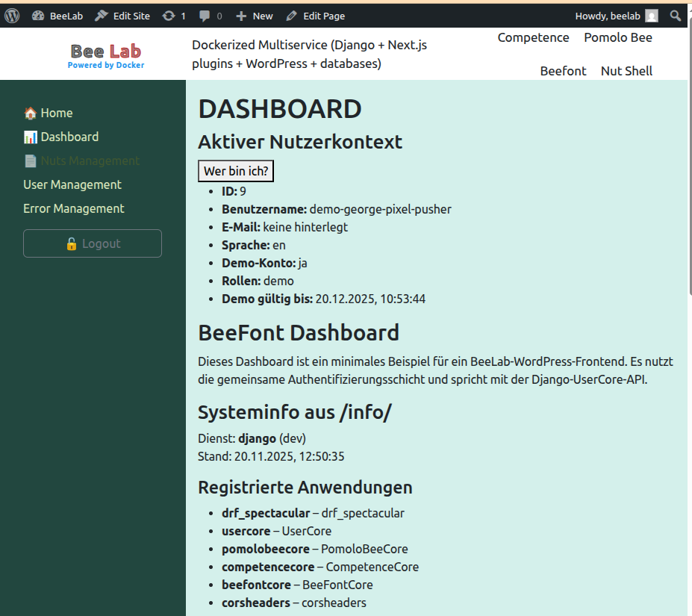Image resolution: width=692 pixels, height=616 pixels.
Task: Click the Edit Page pencil icon
Action: click(291, 16)
